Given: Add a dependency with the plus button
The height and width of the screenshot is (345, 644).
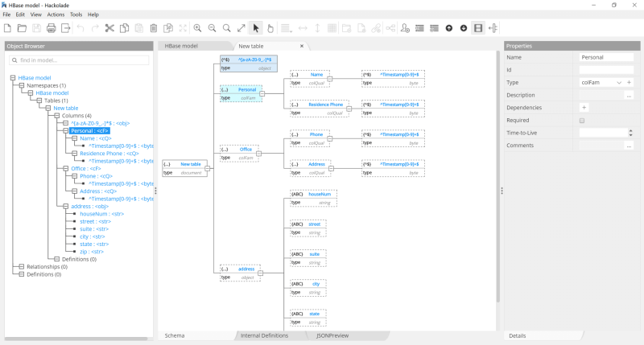Looking at the screenshot, I should pyautogui.click(x=584, y=108).
